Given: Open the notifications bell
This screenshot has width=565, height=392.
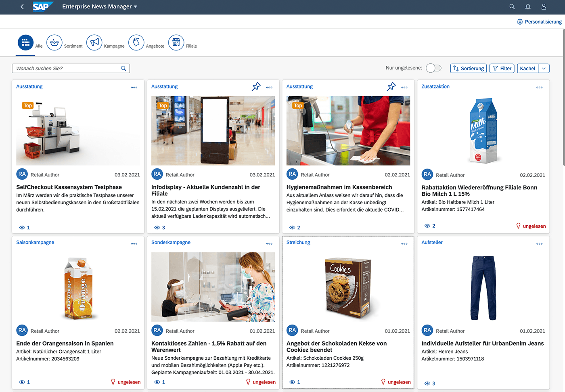Looking at the screenshot, I should point(527,6).
